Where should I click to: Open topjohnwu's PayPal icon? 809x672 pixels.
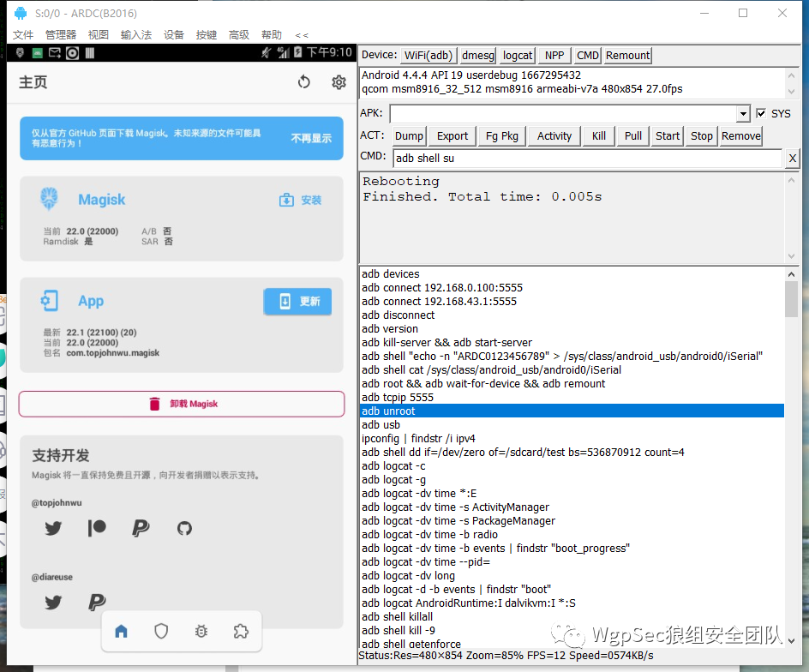coord(141,528)
